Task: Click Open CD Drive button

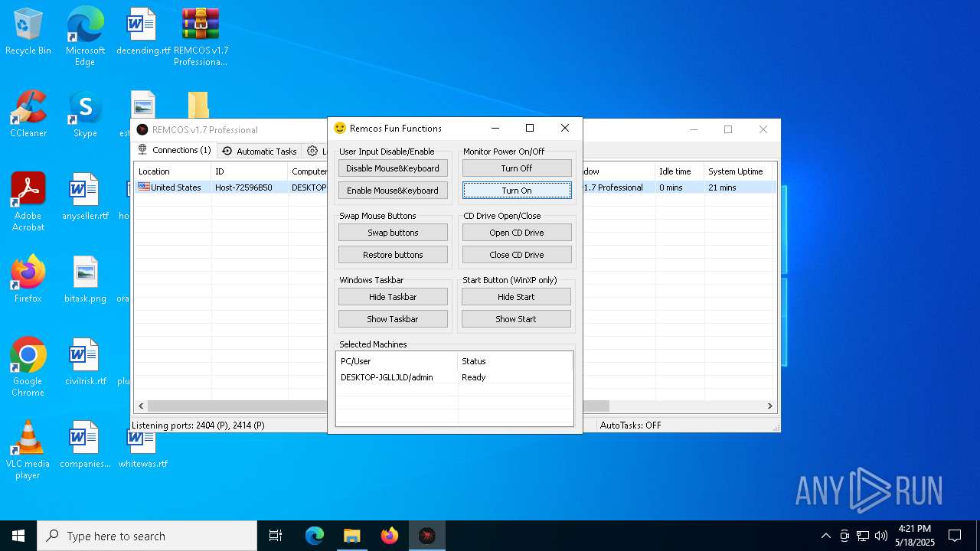Action: click(x=517, y=233)
